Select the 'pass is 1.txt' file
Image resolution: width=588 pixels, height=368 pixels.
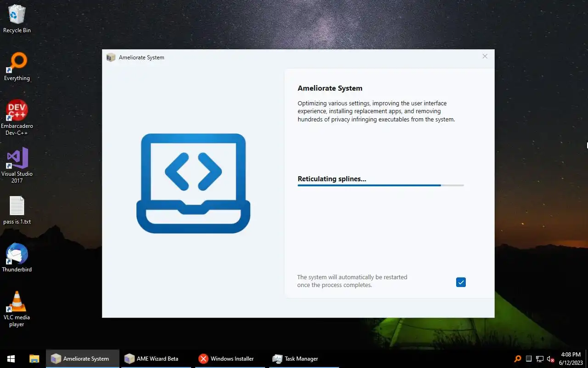tap(17, 210)
